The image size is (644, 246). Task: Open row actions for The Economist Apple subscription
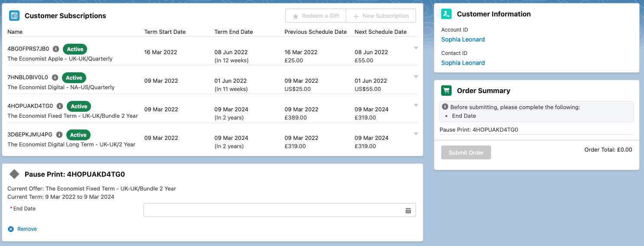(416, 48)
